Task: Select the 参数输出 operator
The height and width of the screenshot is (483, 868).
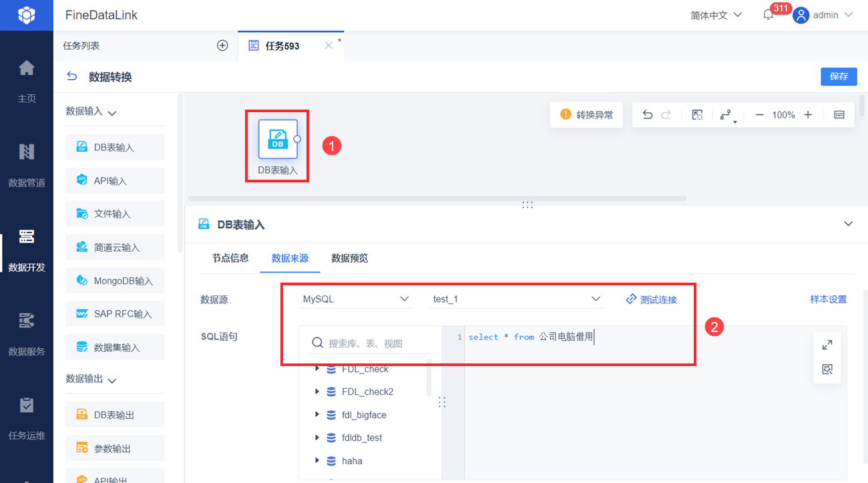Action: coord(115,448)
